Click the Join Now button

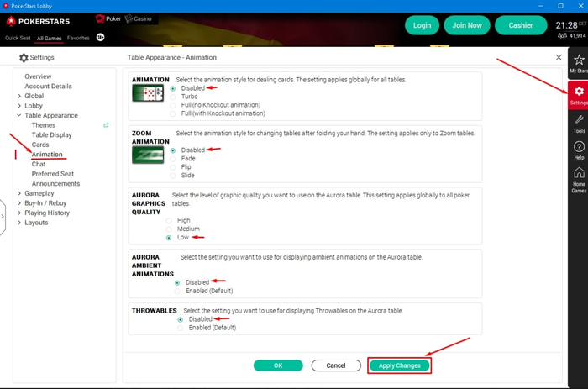click(467, 25)
